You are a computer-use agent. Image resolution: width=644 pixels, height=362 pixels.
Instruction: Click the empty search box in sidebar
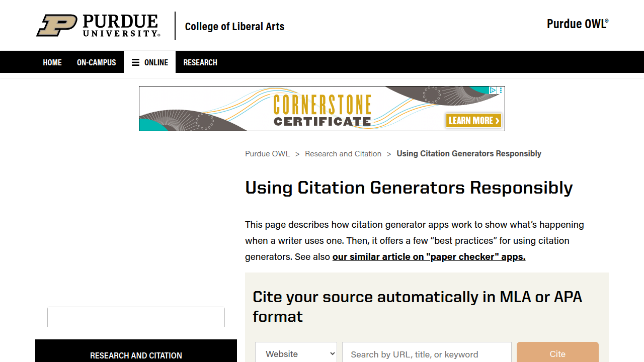coord(136,317)
